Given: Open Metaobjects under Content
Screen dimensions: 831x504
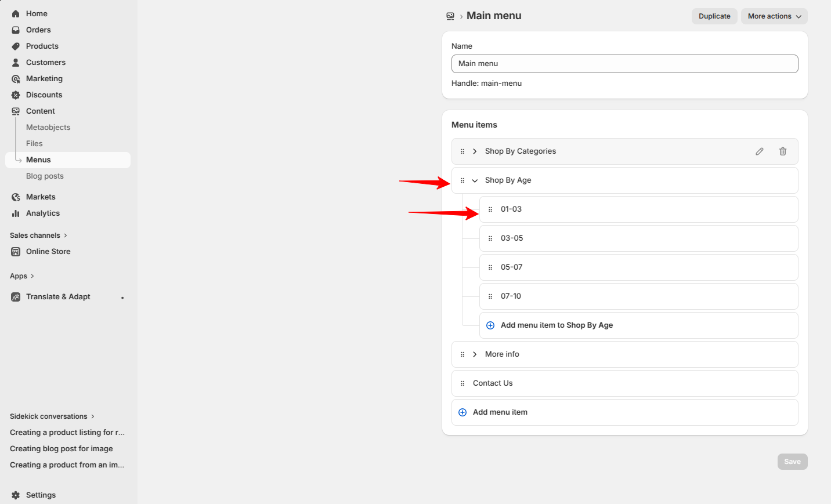Looking at the screenshot, I should click(48, 127).
